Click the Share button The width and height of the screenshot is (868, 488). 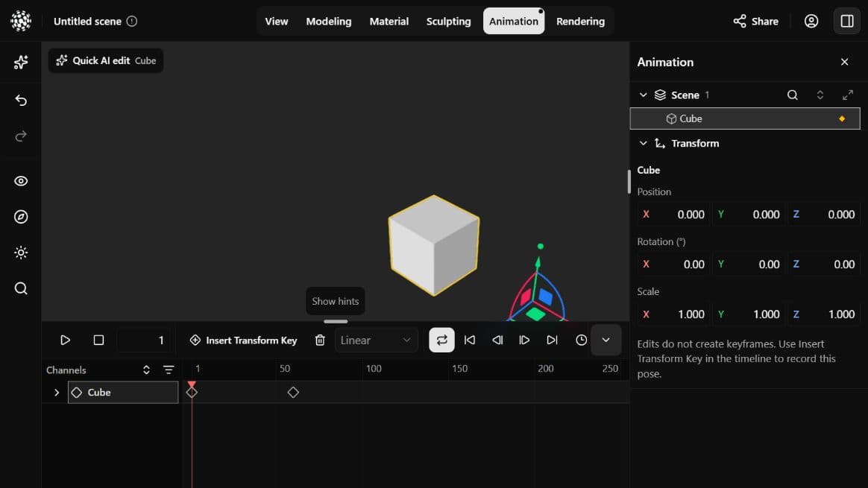[x=755, y=21]
